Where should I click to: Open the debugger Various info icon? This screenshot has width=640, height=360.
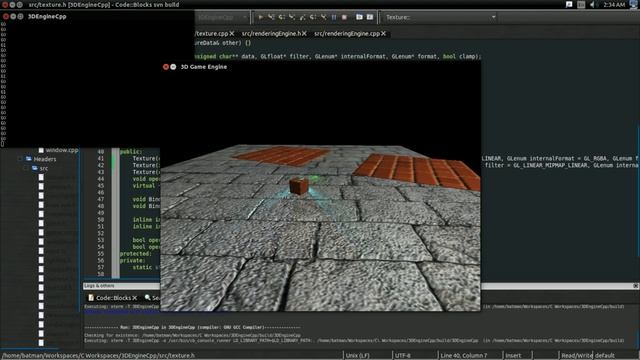pyautogui.click(x=370, y=17)
